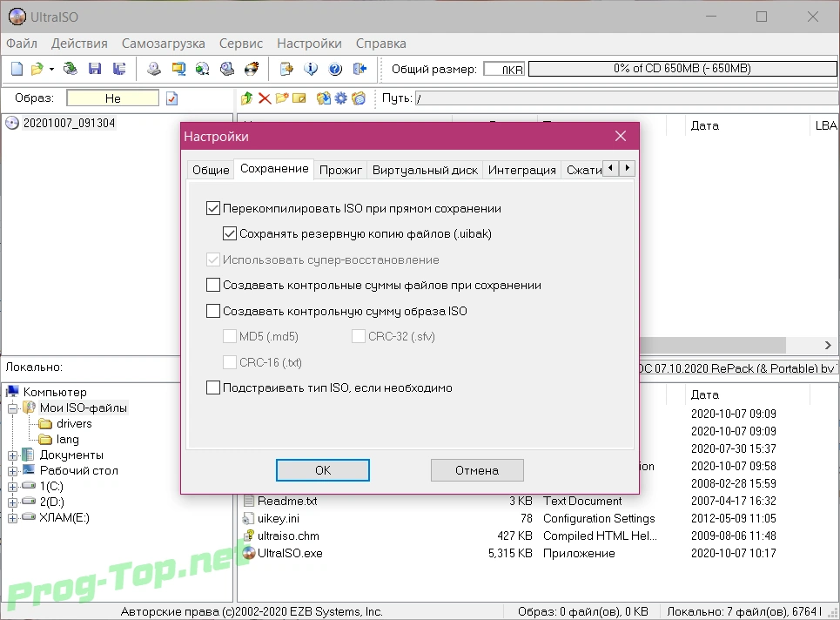Expand the ХЛАМ(E:) drive node

coord(13,517)
